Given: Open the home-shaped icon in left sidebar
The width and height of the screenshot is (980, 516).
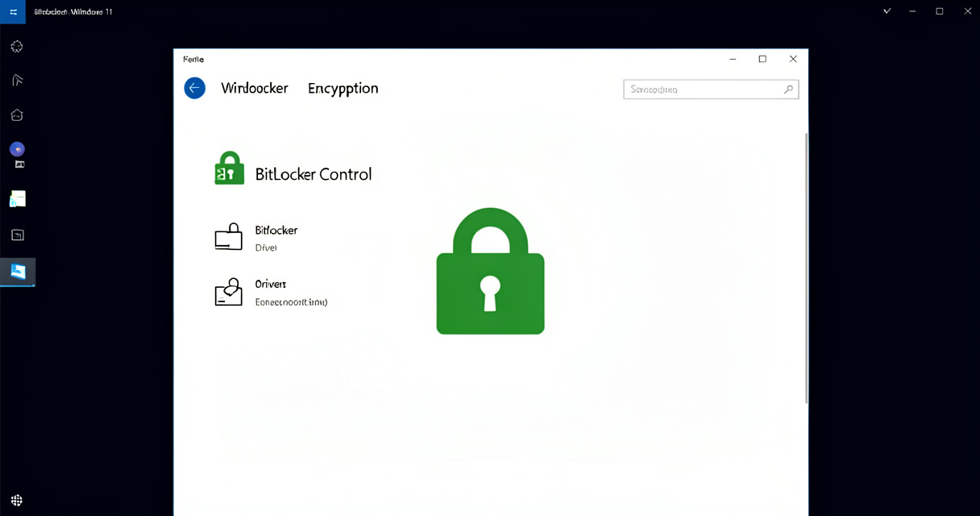Looking at the screenshot, I should (17, 115).
